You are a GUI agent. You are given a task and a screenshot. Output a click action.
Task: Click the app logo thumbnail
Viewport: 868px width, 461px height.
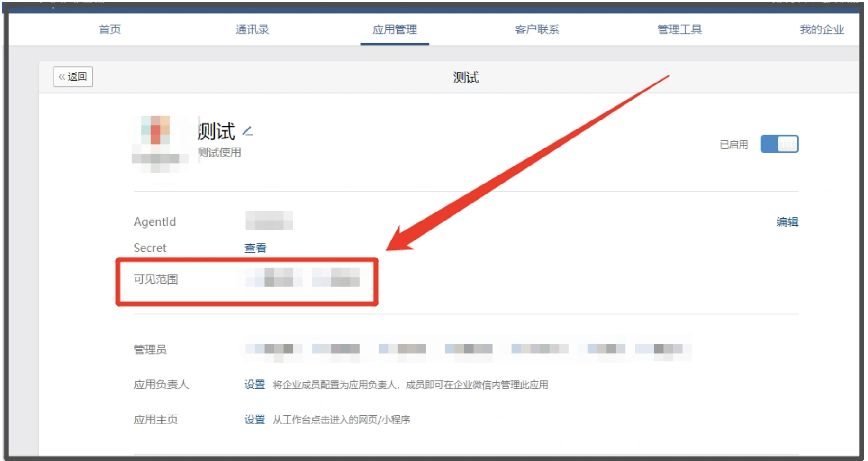pyautogui.click(x=160, y=144)
